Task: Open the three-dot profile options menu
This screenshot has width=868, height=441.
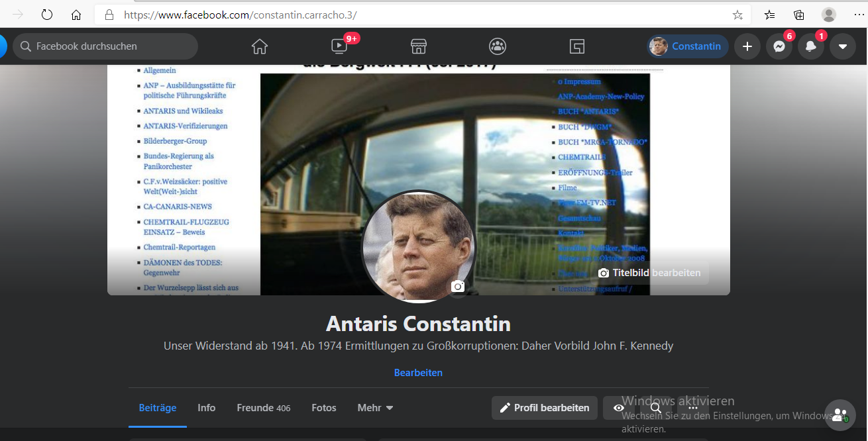Action: point(693,408)
